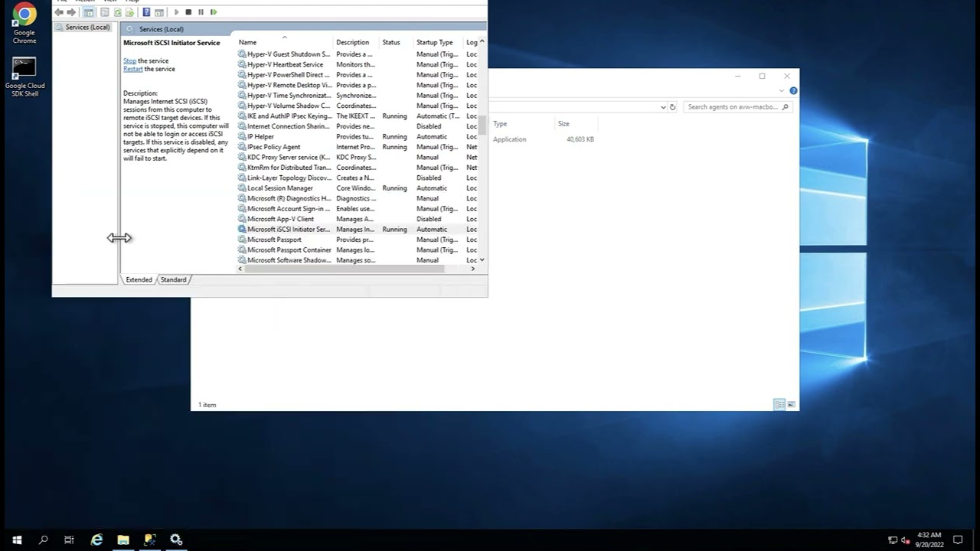Open Task View from the taskbar
The height and width of the screenshot is (551, 980).
pos(69,540)
